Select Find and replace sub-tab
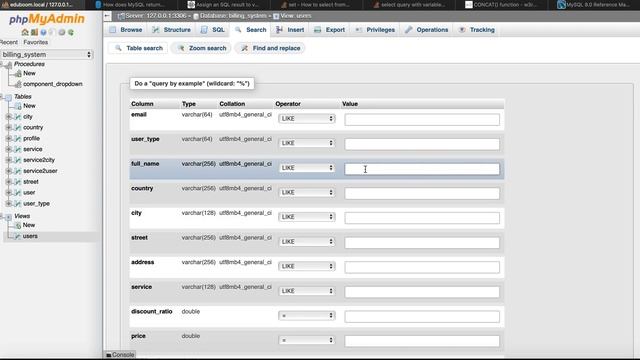Image resolution: width=640 pixels, height=360 pixels. coord(271,48)
